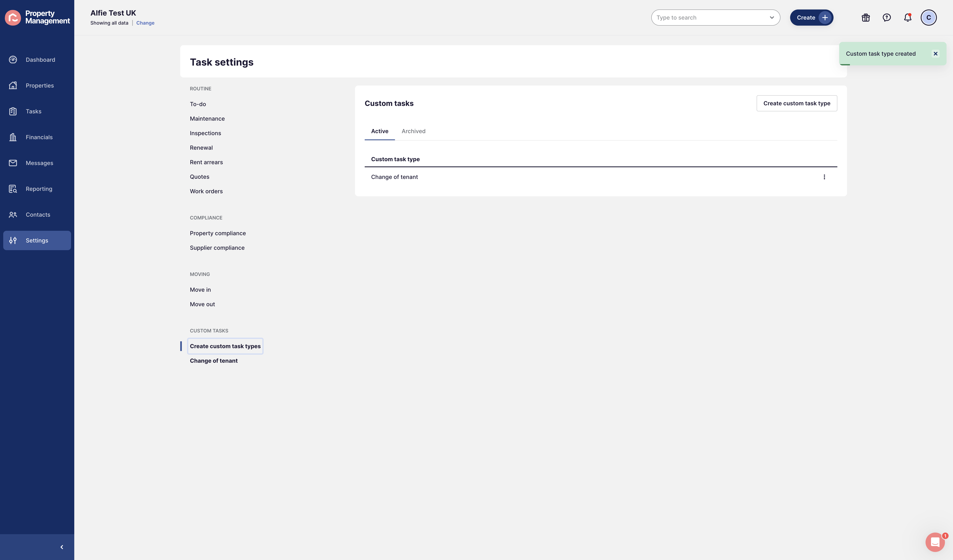Image resolution: width=953 pixels, height=560 pixels.
Task: Click the Type to search field
Action: pos(715,17)
